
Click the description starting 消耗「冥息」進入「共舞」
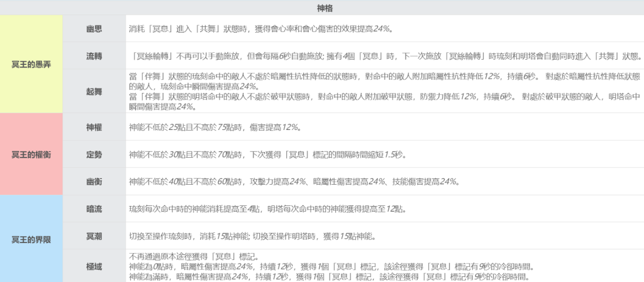[x=260, y=29]
